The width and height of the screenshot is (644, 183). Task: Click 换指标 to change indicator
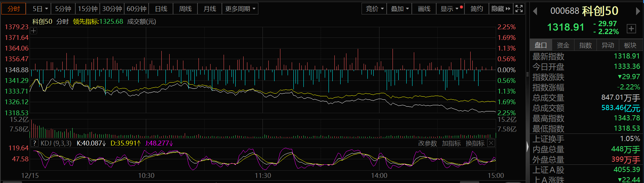(475, 143)
